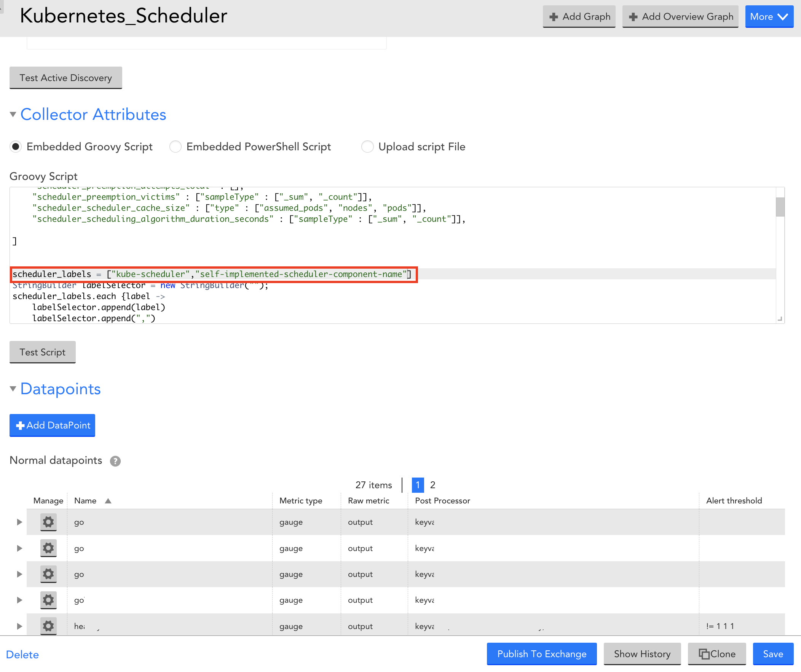
Task: Expand Datapoints section
Action: [x=14, y=389]
